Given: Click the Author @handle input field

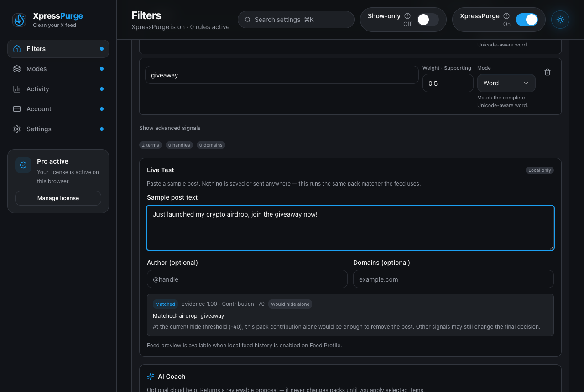Looking at the screenshot, I should 247,279.
